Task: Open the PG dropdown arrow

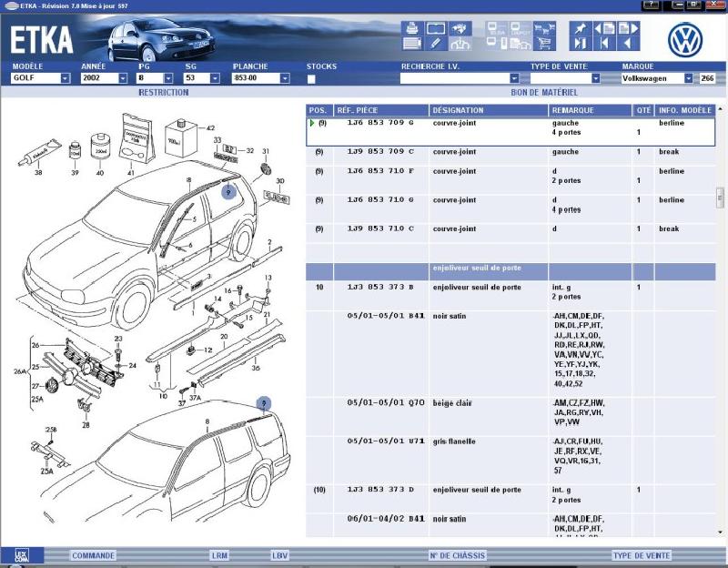Action: [168, 78]
